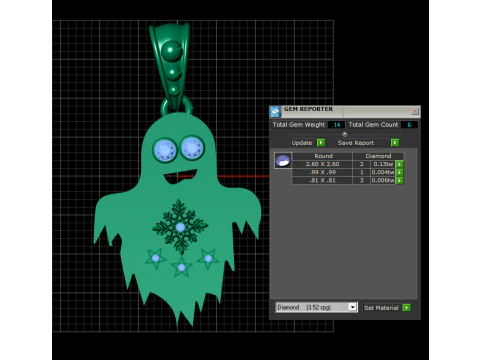
Task: Click the Total Gem Count value 6
Action: (409, 125)
